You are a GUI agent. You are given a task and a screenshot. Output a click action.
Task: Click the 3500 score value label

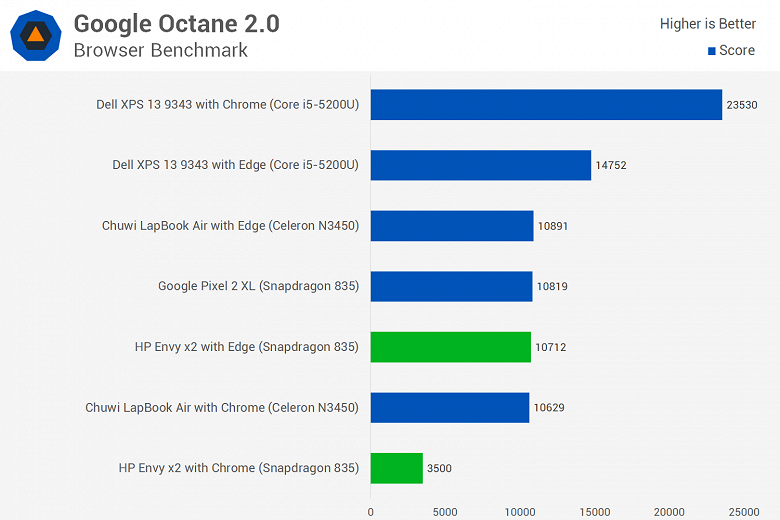[x=439, y=468]
